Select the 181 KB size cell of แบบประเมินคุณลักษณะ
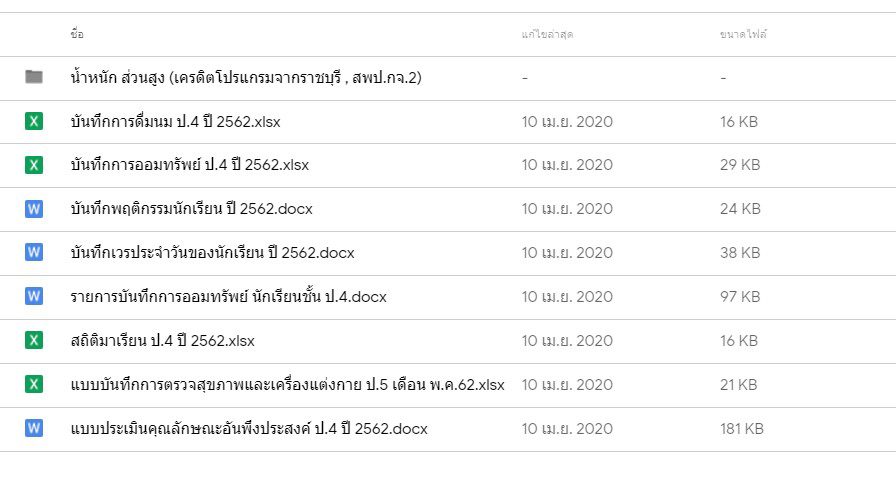This screenshot has height=477, width=896. [x=741, y=429]
